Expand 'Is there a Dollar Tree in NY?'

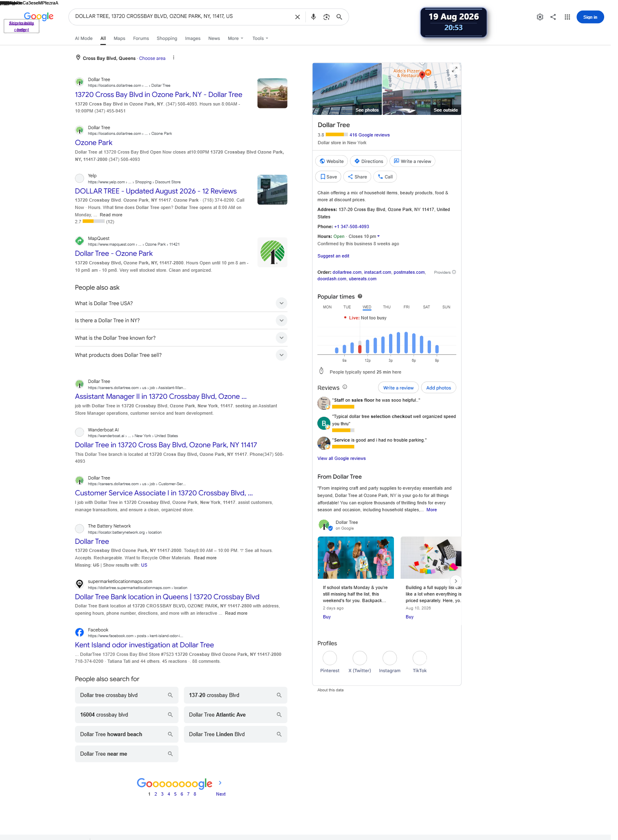tap(181, 320)
